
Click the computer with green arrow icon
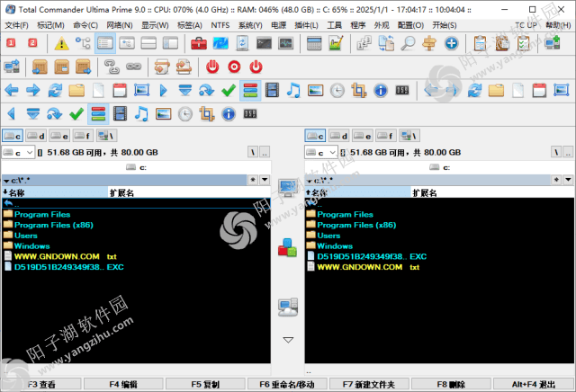pos(553,43)
